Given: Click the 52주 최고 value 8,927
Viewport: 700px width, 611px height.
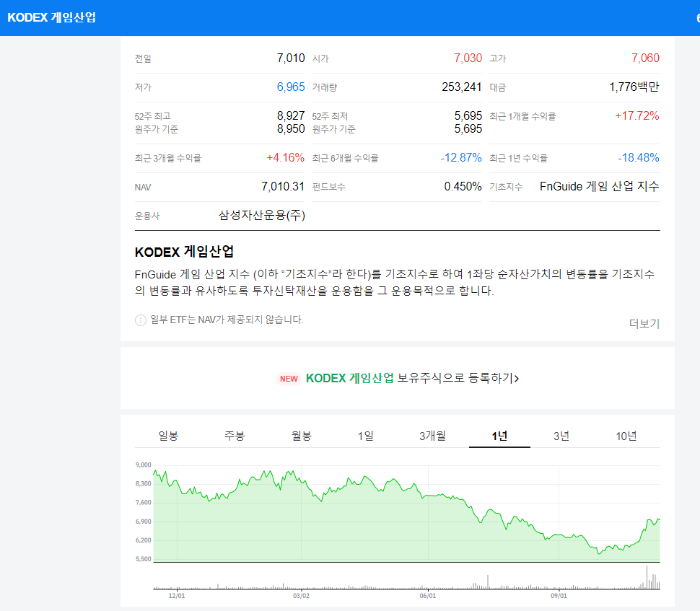Looking at the screenshot, I should (291, 116).
